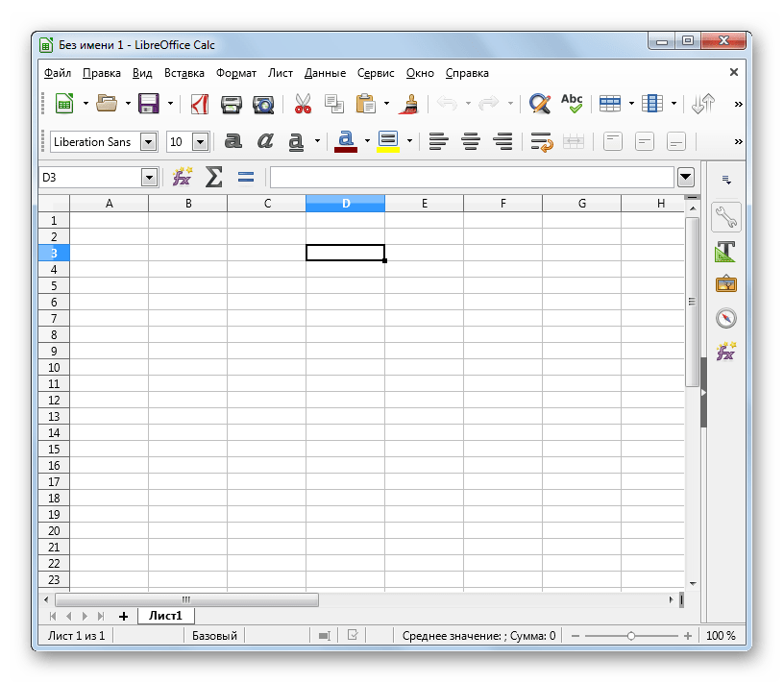Image resolution: width=784 pixels, height=683 pixels.
Task: Insert columns with the column icon
Action: coord(652,104)
